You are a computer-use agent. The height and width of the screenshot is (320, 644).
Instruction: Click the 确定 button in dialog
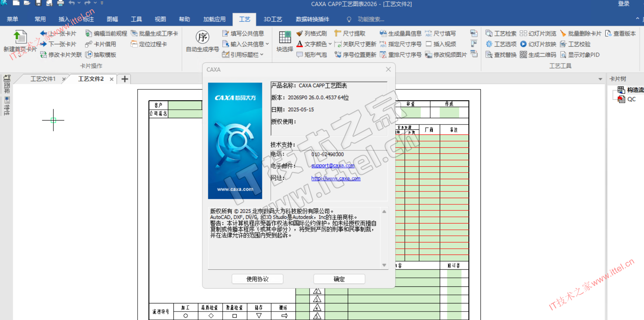[339, 279]
